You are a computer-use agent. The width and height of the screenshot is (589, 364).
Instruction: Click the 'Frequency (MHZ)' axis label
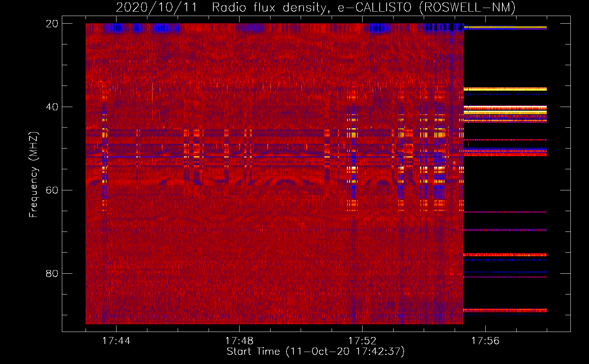[33, 175]
